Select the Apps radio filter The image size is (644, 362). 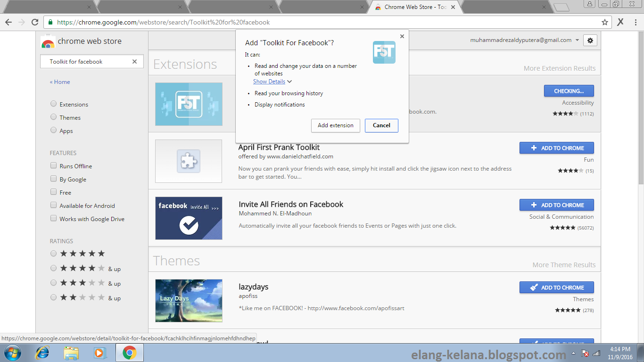[53, 130]
